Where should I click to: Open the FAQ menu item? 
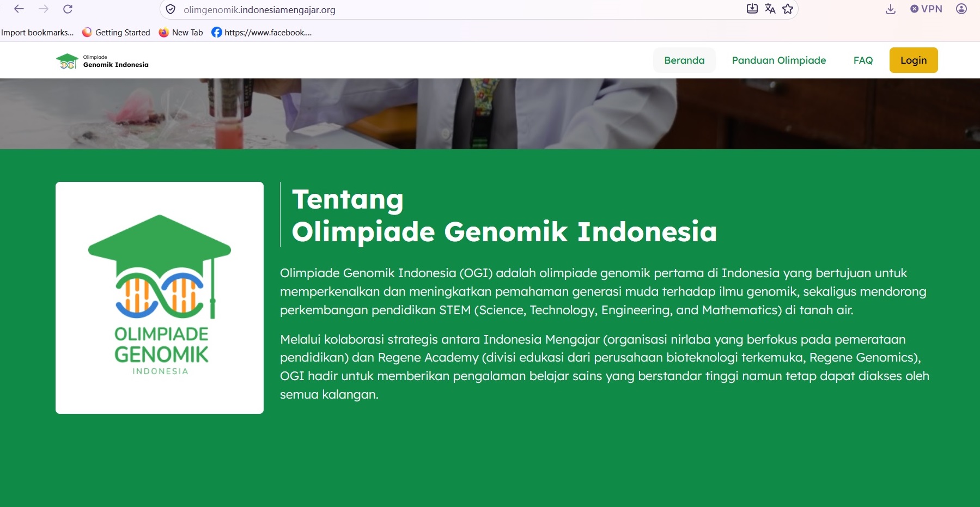[x=863, y=60]
